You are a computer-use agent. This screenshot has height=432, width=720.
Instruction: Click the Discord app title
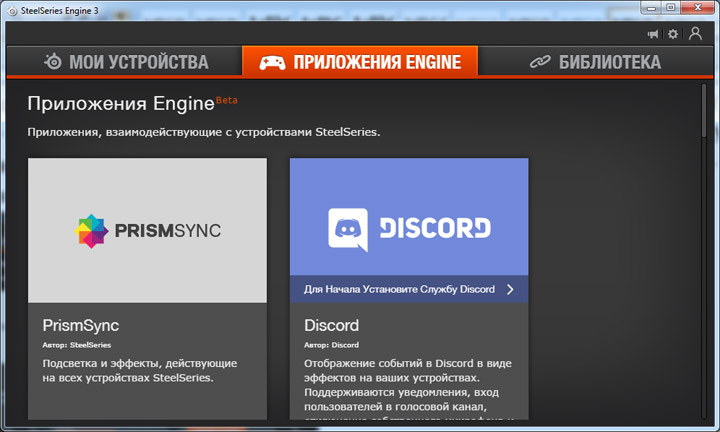pyautogui.click(x=332, y=325)
